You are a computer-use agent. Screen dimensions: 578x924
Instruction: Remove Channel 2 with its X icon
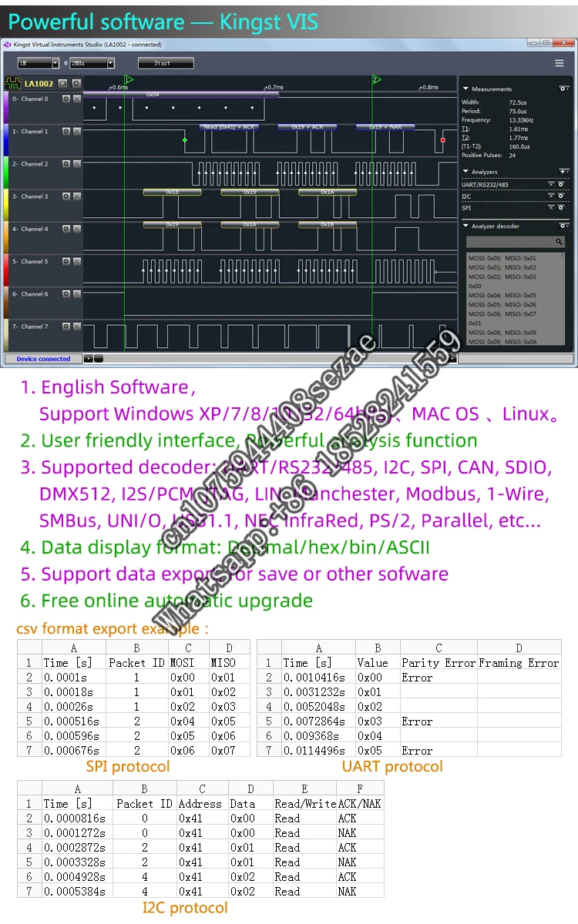coord(77,164)
